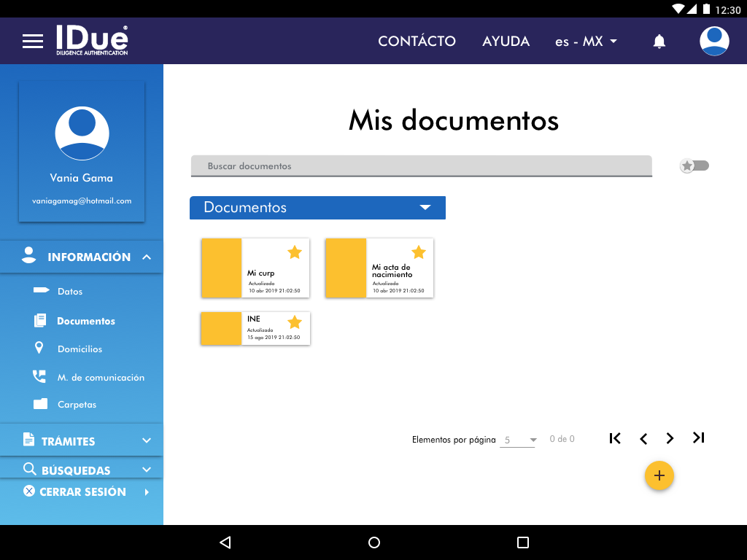Go to the next page of results
Viewport: 747px width, 560px height.
(x=670, y=438)
